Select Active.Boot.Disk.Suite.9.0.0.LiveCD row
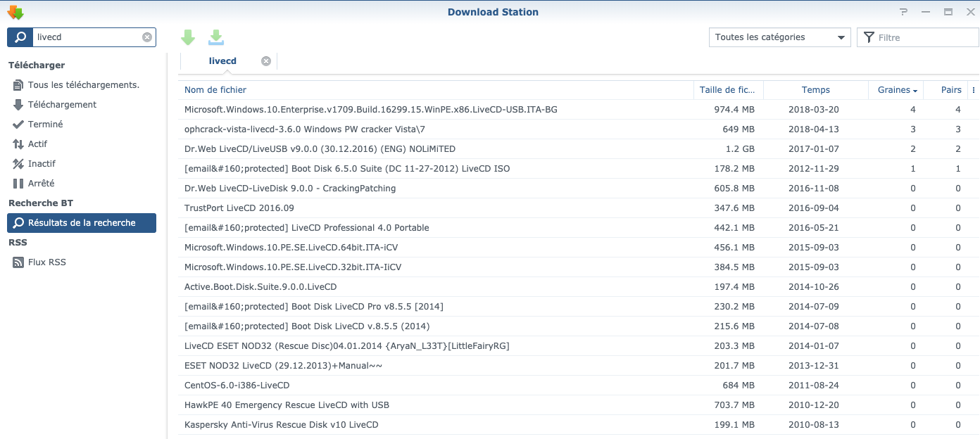The image size is (980, 439). coord(579,287)
